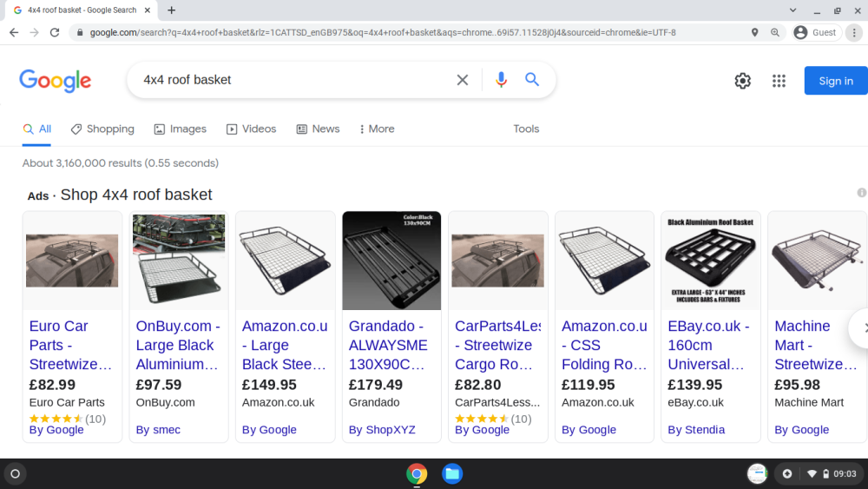
Task: Click the £179.49 price
Action: click(x=375, y=384)
